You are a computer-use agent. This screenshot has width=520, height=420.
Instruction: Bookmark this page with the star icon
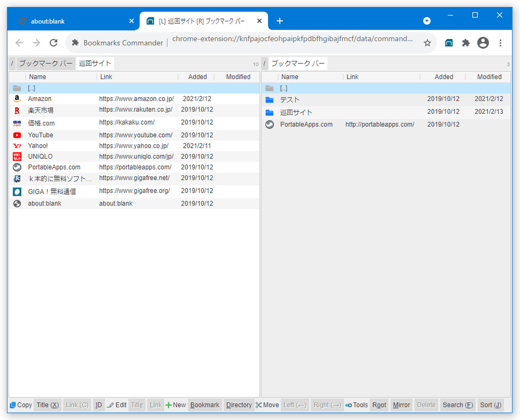click(427, 43)
